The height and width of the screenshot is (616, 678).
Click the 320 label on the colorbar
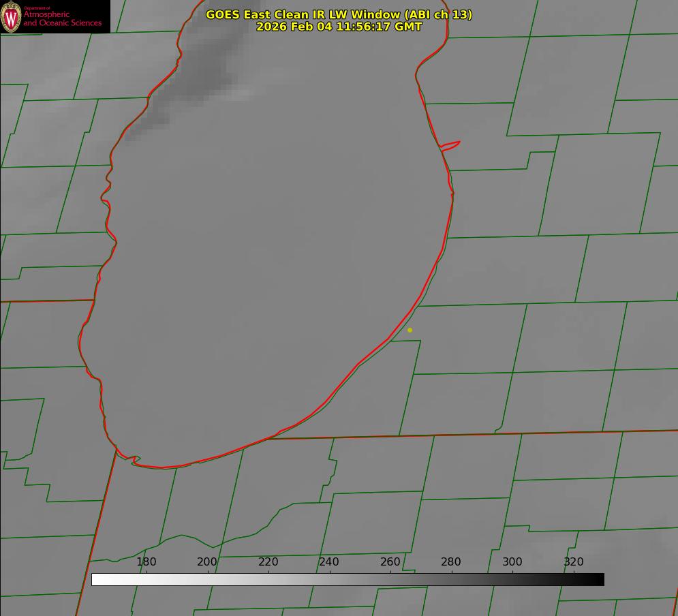pos(574,562)
